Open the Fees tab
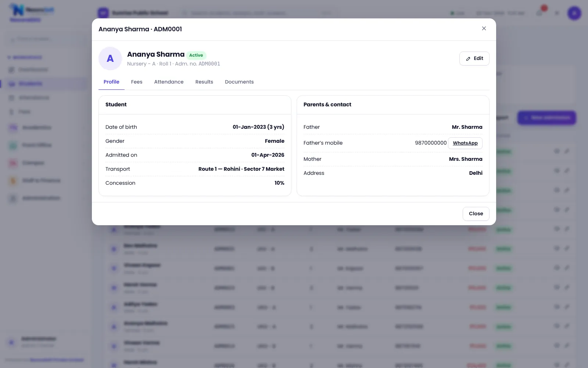 click(137, 82)
